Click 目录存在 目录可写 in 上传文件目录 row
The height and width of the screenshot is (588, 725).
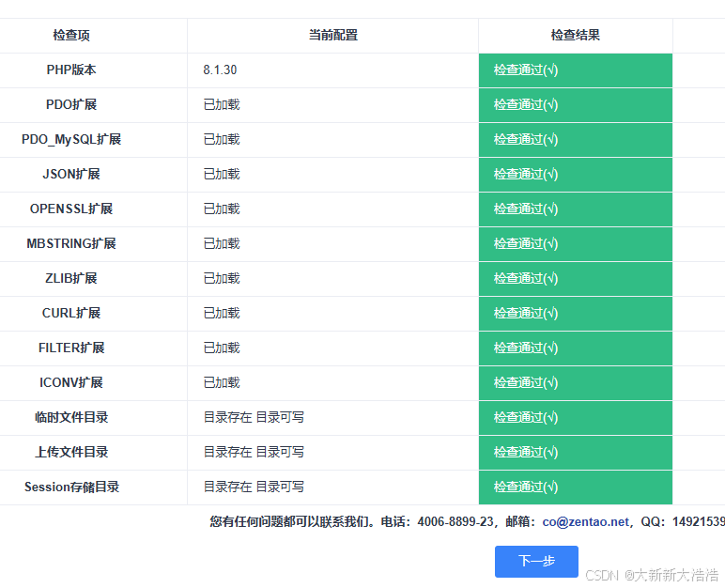pyautogui.click(x=254, y=452)
